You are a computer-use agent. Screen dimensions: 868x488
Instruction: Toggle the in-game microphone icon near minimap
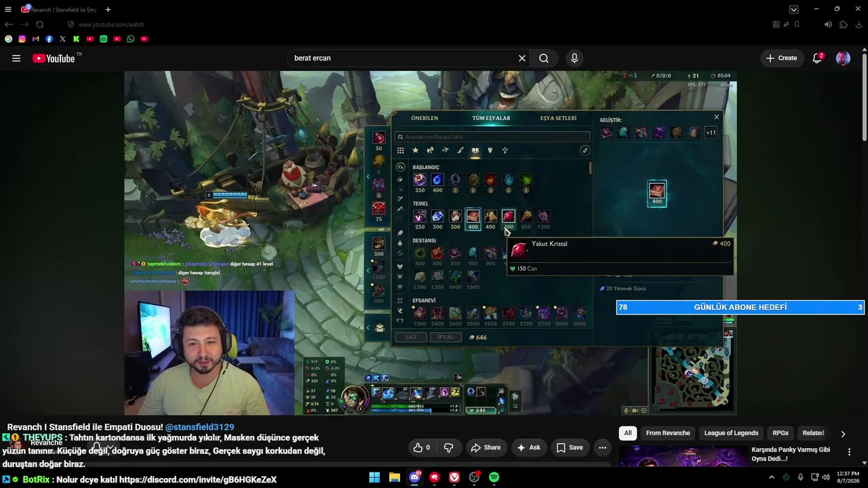point(627,410)
